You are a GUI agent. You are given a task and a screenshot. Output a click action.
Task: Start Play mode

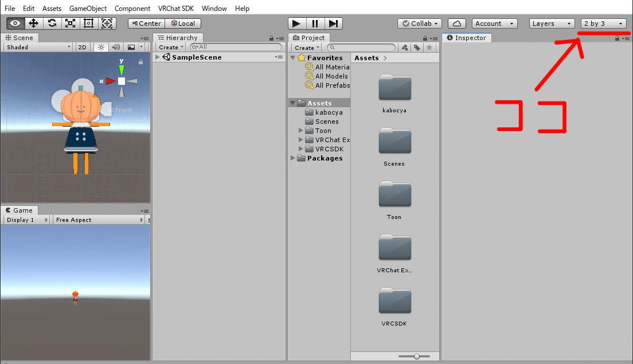[296, 24]
